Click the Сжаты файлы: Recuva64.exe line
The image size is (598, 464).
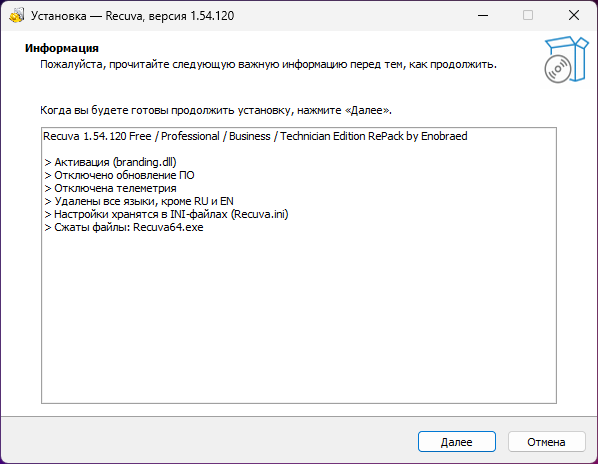[124, 227]
